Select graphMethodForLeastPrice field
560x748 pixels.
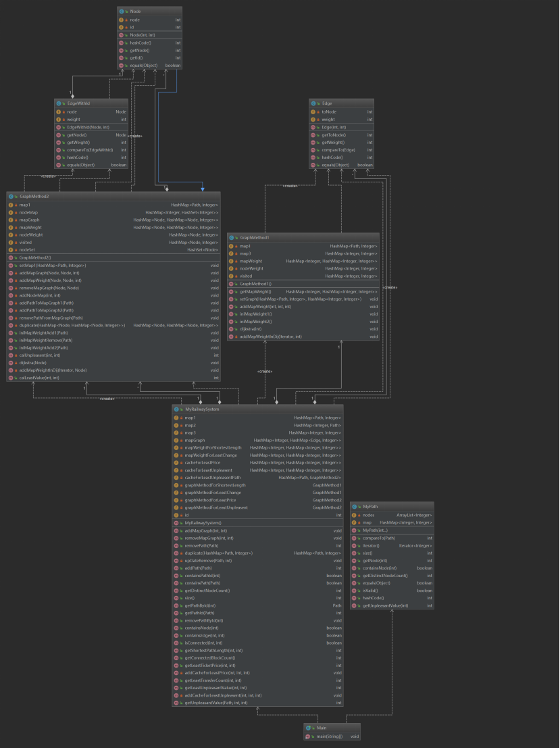click(257, 500)
